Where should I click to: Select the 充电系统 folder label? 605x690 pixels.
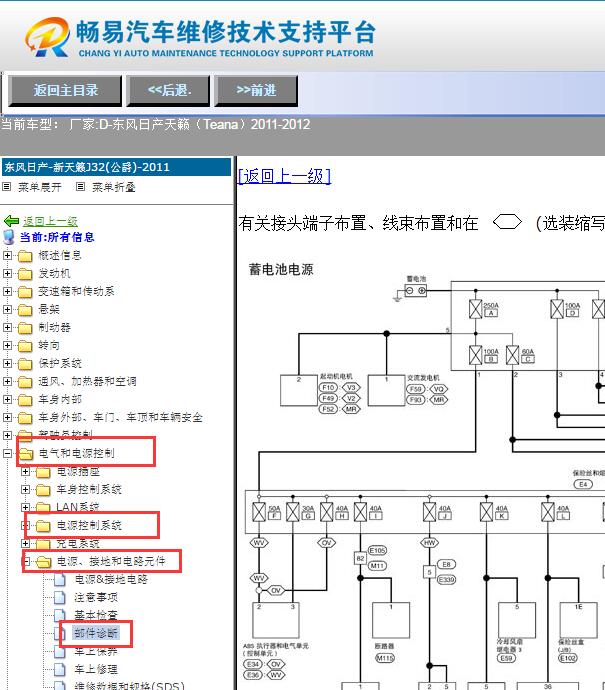(78, 543)
